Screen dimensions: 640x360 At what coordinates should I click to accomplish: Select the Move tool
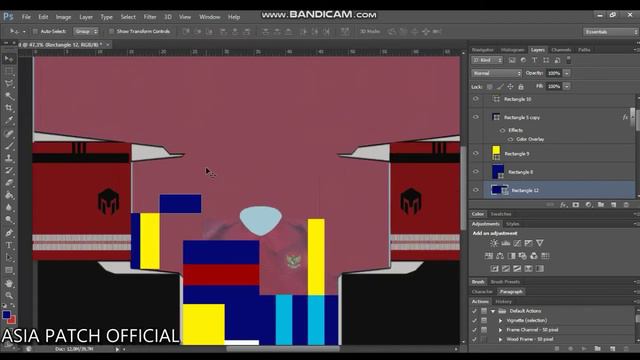[x=9, y=60]
